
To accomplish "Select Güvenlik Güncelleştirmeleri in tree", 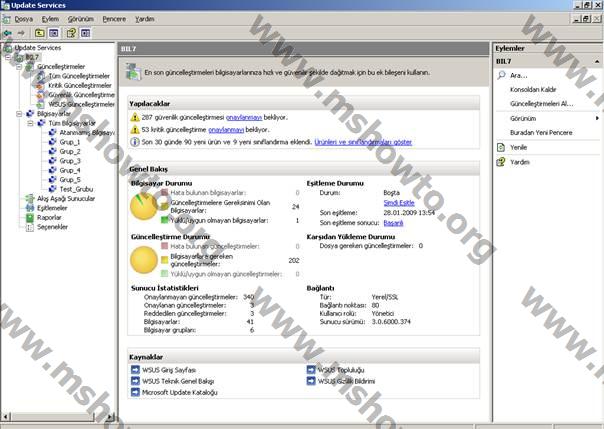I will coord(81,95).
